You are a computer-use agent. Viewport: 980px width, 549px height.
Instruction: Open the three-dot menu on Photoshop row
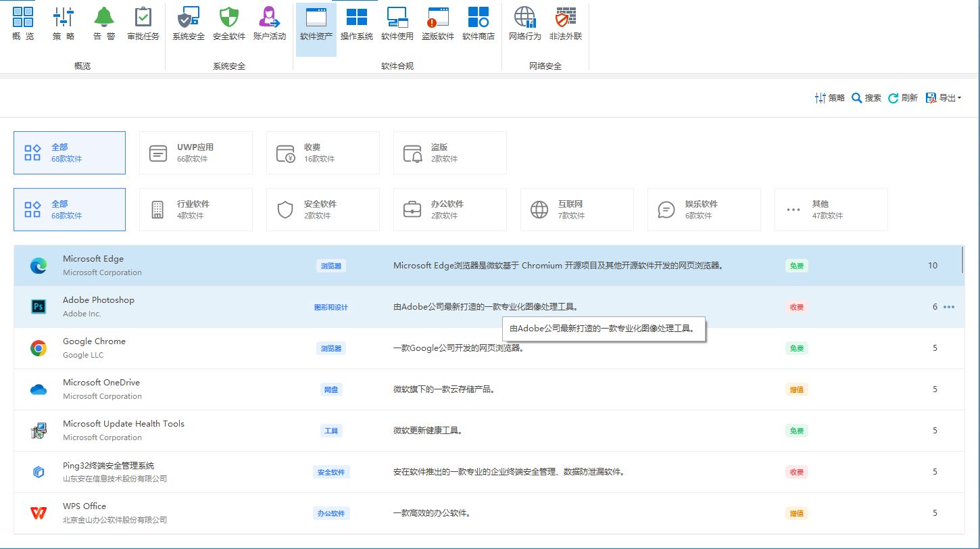949,307
